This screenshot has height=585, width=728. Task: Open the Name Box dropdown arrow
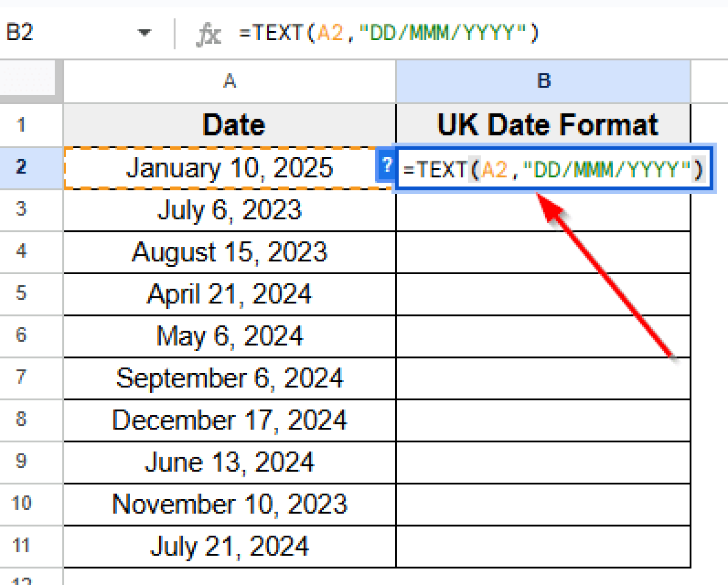coord(145,33)
